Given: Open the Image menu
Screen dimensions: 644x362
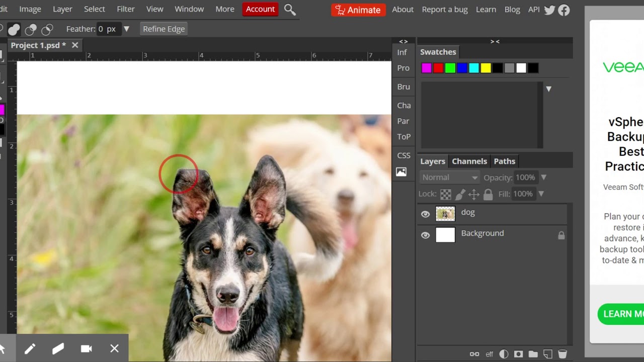Looking at the screenshot, I should click(30, 9).
